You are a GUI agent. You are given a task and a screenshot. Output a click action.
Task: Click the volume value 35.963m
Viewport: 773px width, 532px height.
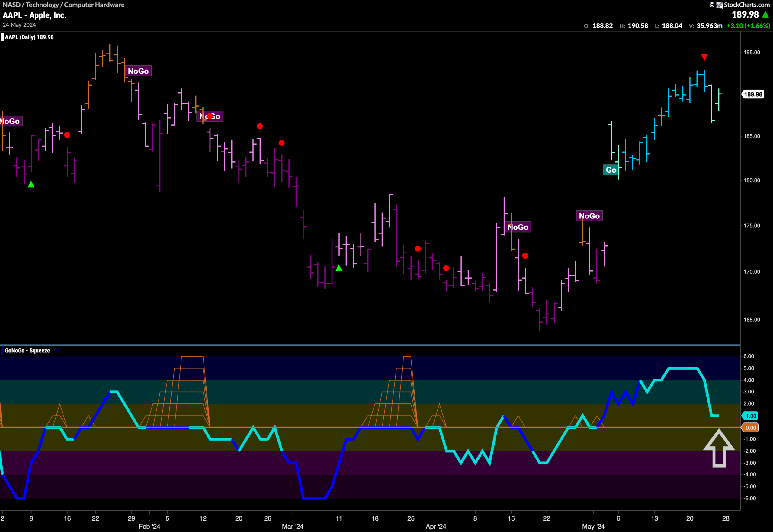(710, 26)
